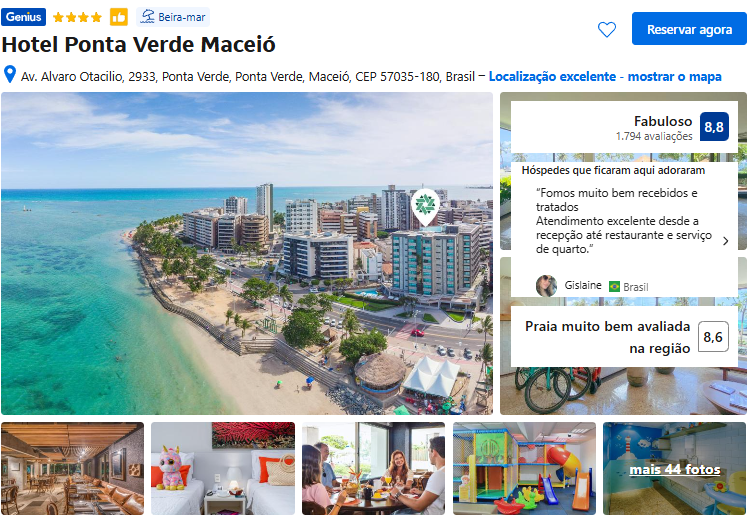Image resolution: width=748 pixels, height=516 pixels.
Task: Open the kids playground thumbnail
Action: click(x=524, y=468)
